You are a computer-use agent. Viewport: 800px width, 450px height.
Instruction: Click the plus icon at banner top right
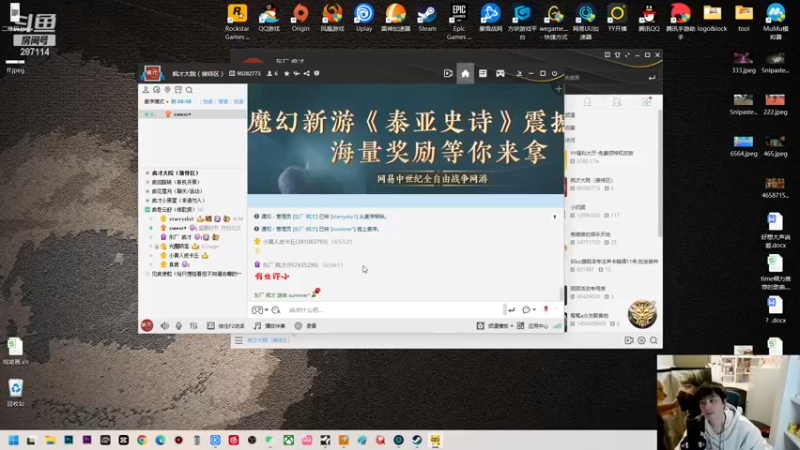(x=558, y=89)
